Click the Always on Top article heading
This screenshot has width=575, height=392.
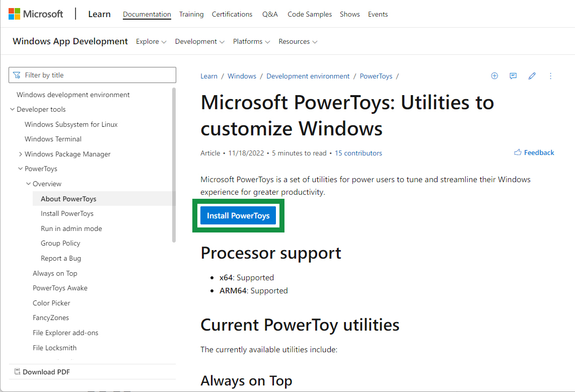[x=246, y=380]
